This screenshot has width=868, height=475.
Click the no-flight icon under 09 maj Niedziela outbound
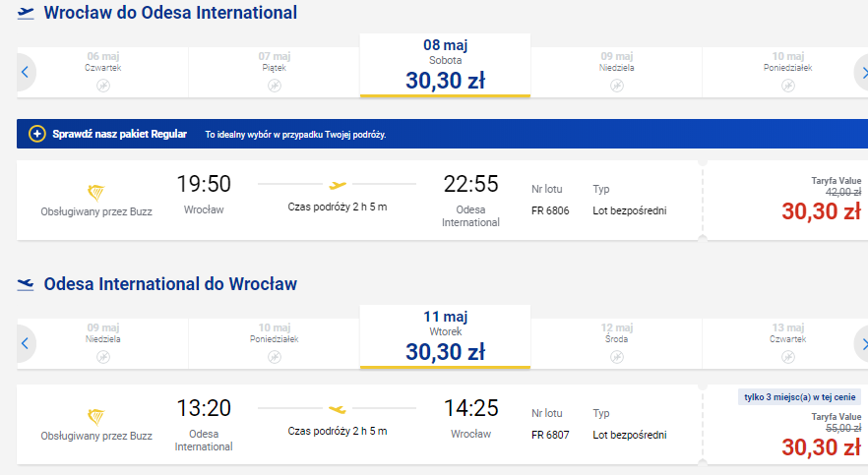coord(617,86)
